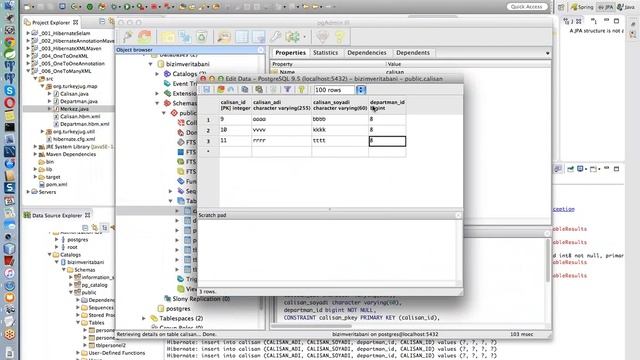Open filter options funnel icon
The width and height of the screenshot is (640, 360).
287,89
